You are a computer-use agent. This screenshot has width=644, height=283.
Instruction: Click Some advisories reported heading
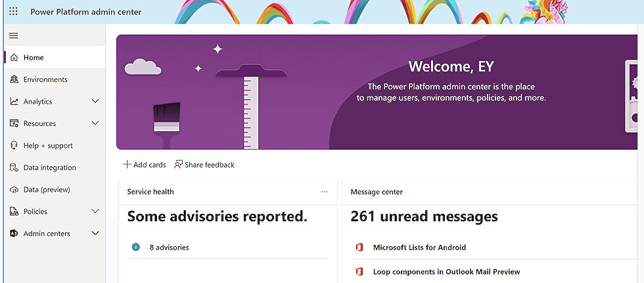click(218, 216)
